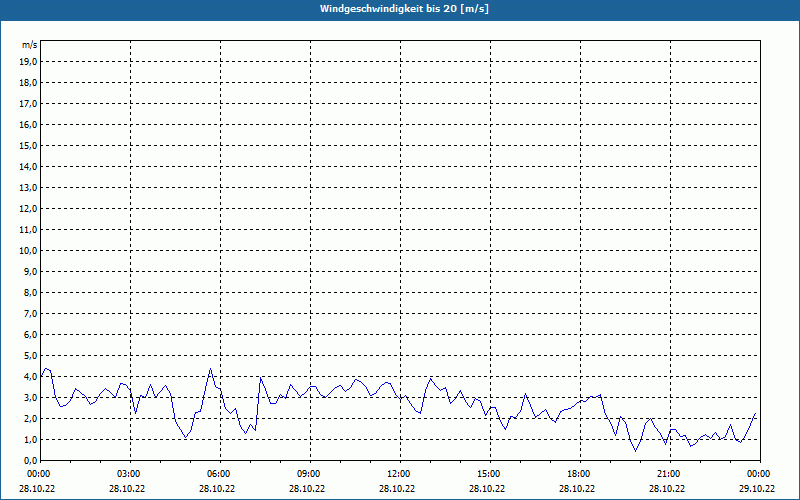Click the 19,0 y-axis value

point(28,62)
